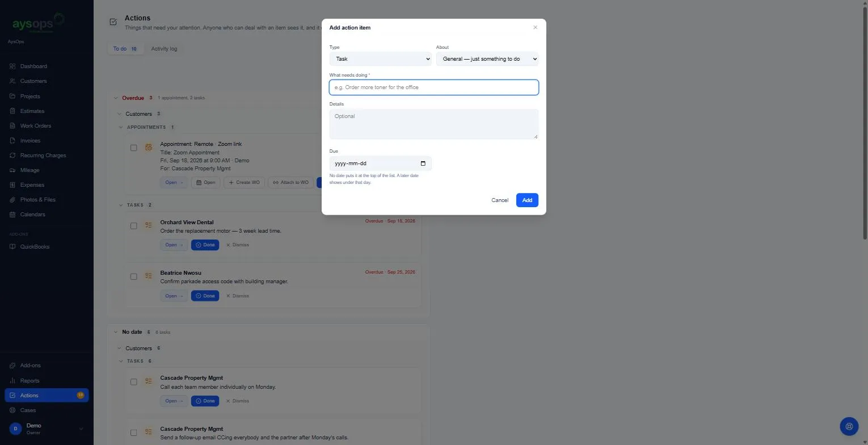Click the calendar Open button on the appointment
Screen dimensions: 868x445
[x=205, y=183]
